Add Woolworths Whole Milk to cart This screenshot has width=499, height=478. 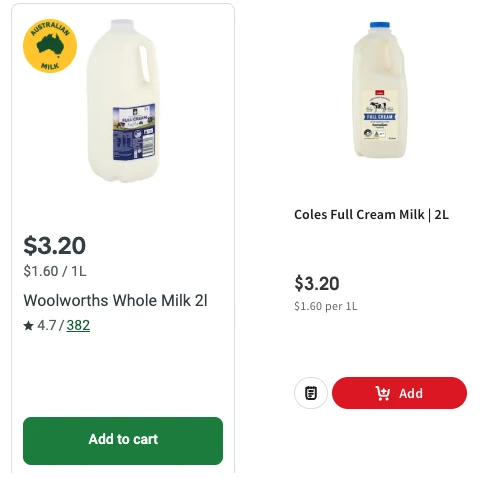pyautogui.click(x=123, y=441)
